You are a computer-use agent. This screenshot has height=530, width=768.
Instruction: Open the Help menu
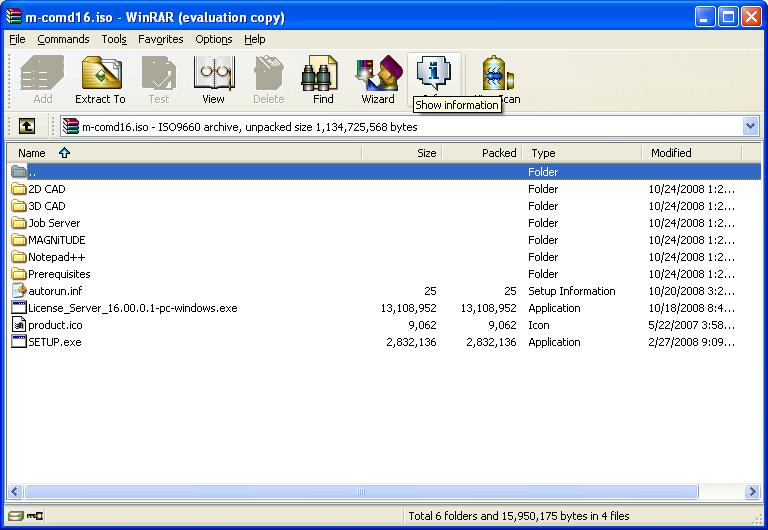click(x=255, y=39)
